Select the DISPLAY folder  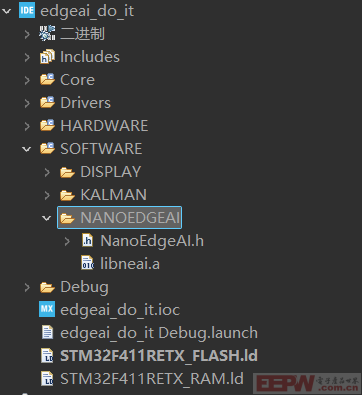[x=111, y=172]
